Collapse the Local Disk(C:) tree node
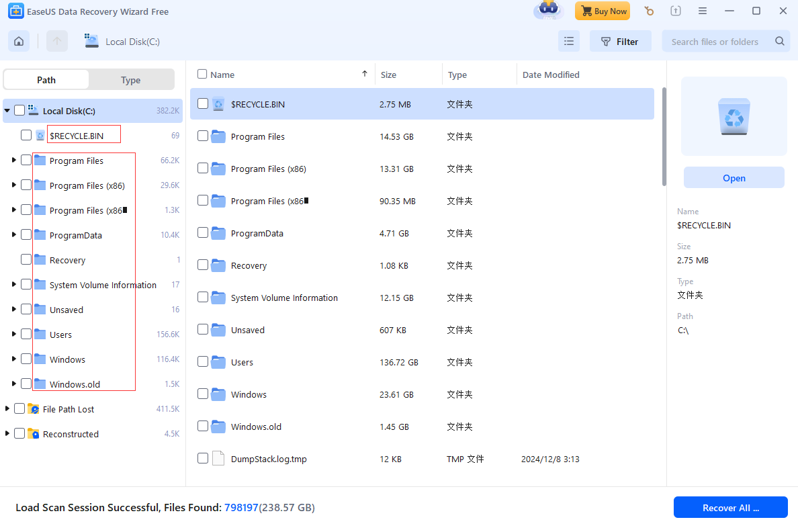Viewport: 798px width, 532px height. tap(7, 110)
